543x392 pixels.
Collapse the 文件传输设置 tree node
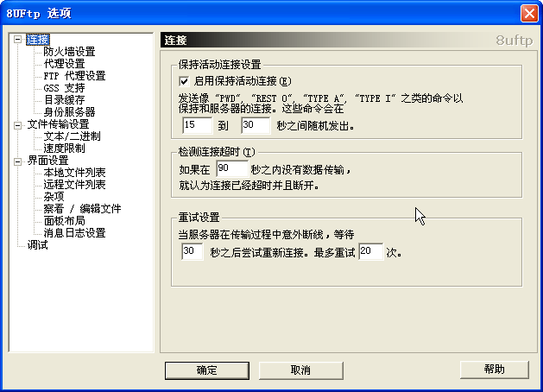point(17,125)
